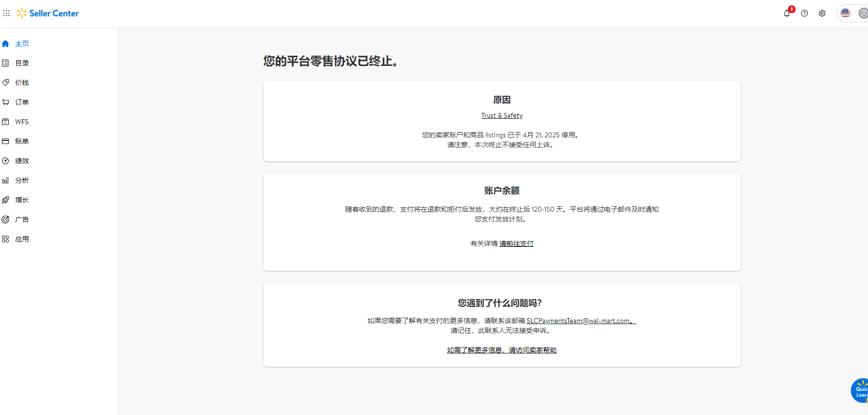Open 目录 in the sidebar
Image resolution: width=868 pixels, height=415 pixels.
22,63
